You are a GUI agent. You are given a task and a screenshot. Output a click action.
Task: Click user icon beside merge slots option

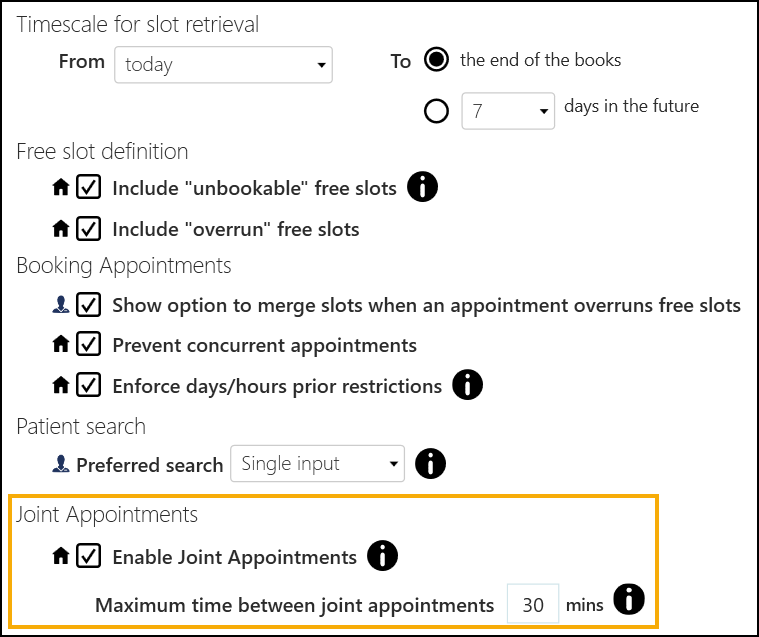[61, 305]
